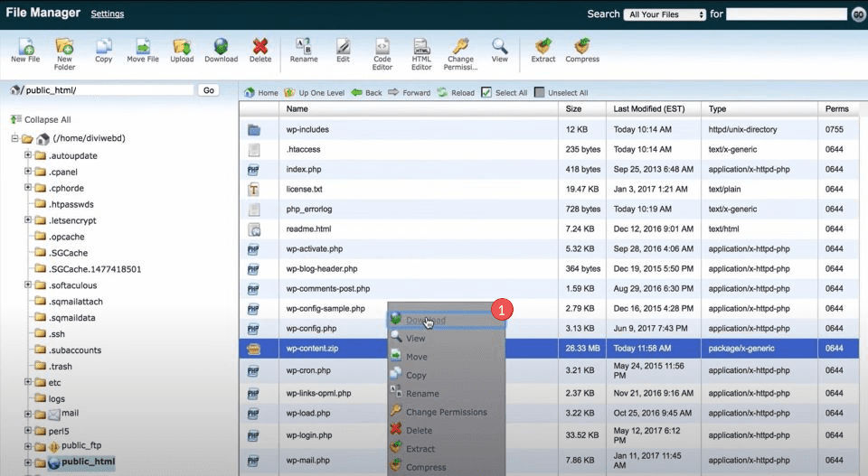Click the Upload toolbar icon
This screenshot has height=476, width=868.
(x=182, y=47)
